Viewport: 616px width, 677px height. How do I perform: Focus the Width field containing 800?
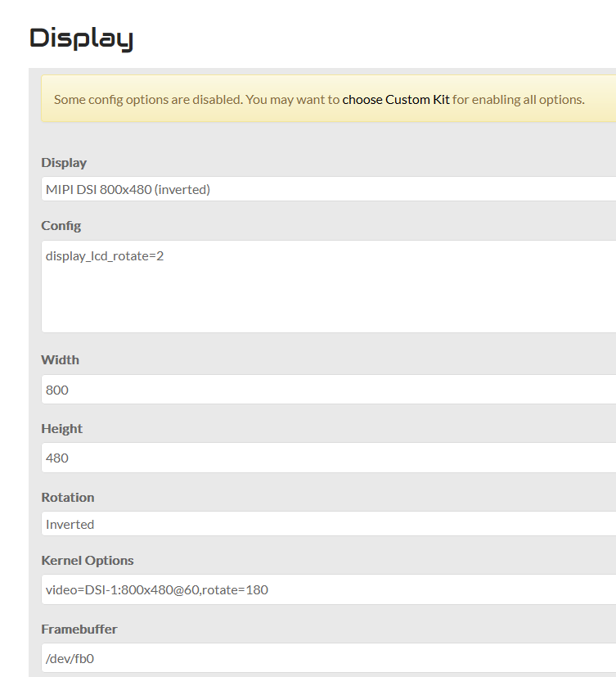327,390
